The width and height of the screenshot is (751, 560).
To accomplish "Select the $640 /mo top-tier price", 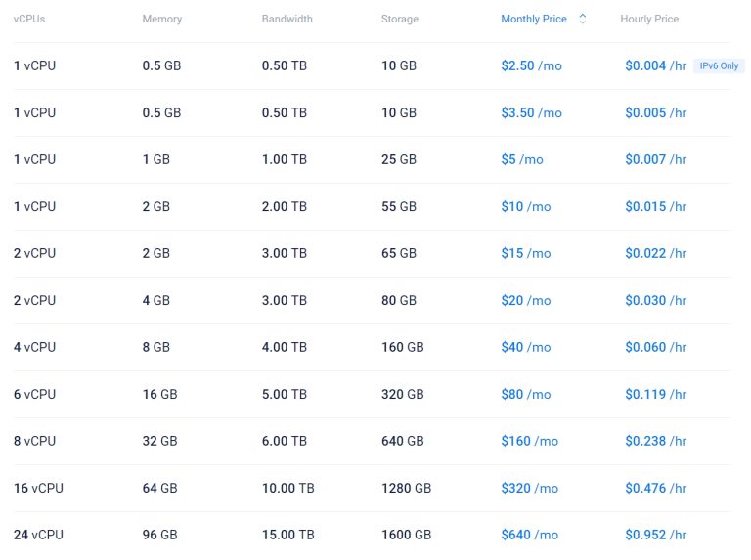I will (x=529, y=535).
